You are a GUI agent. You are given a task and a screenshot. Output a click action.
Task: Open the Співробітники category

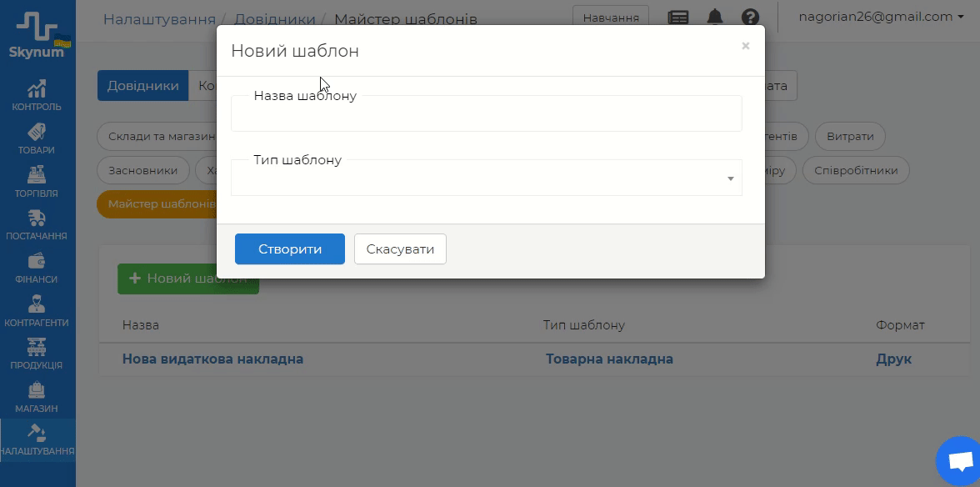[856, 171]
